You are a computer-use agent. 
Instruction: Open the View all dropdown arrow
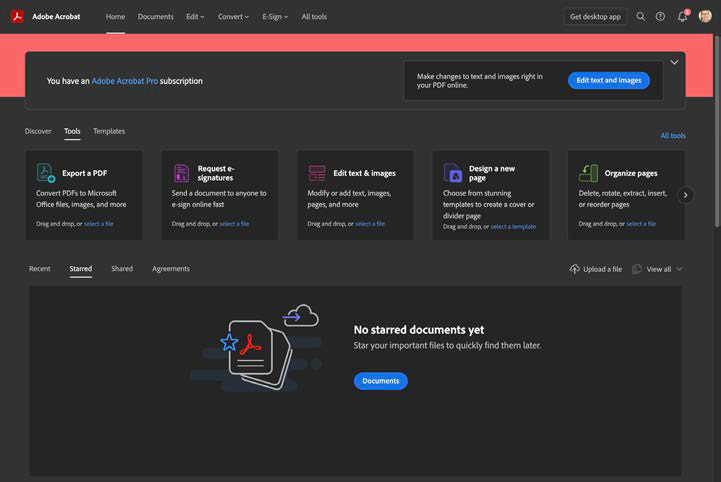[680, 269]
